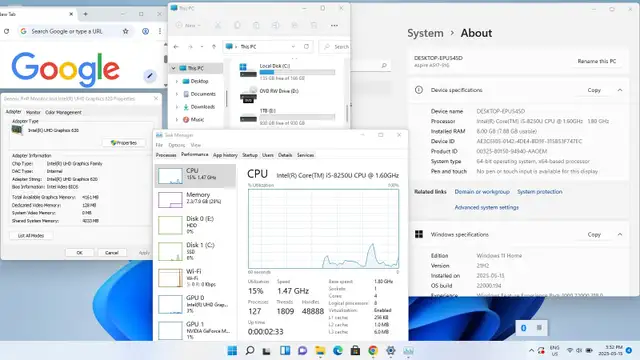Open the Options menu in Task Manager

pos(177,145)
